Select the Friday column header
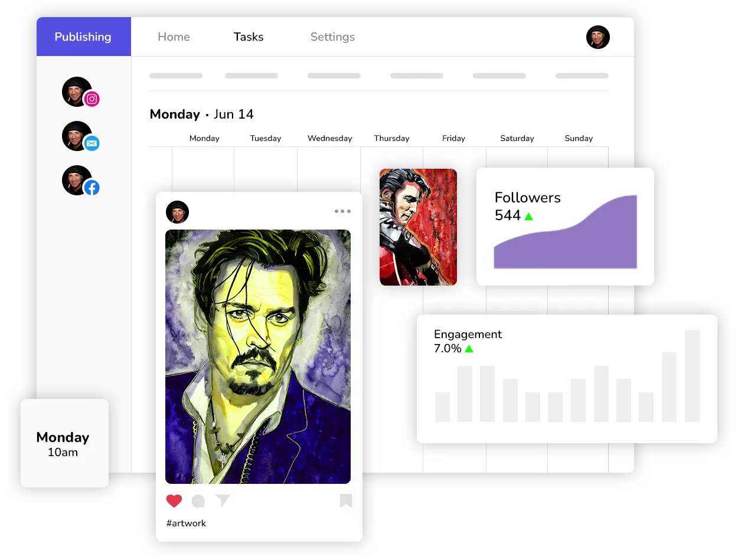 pos(453,138)
